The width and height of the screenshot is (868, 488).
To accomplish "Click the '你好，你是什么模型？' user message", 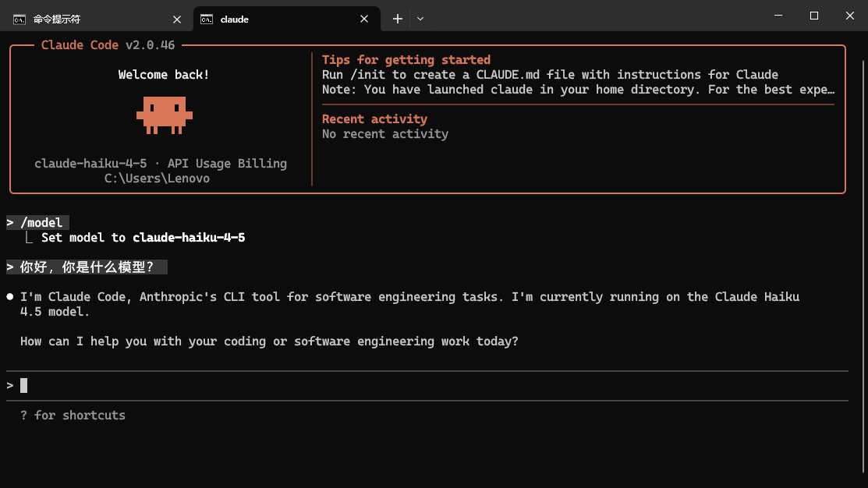I will click(87, 267).
